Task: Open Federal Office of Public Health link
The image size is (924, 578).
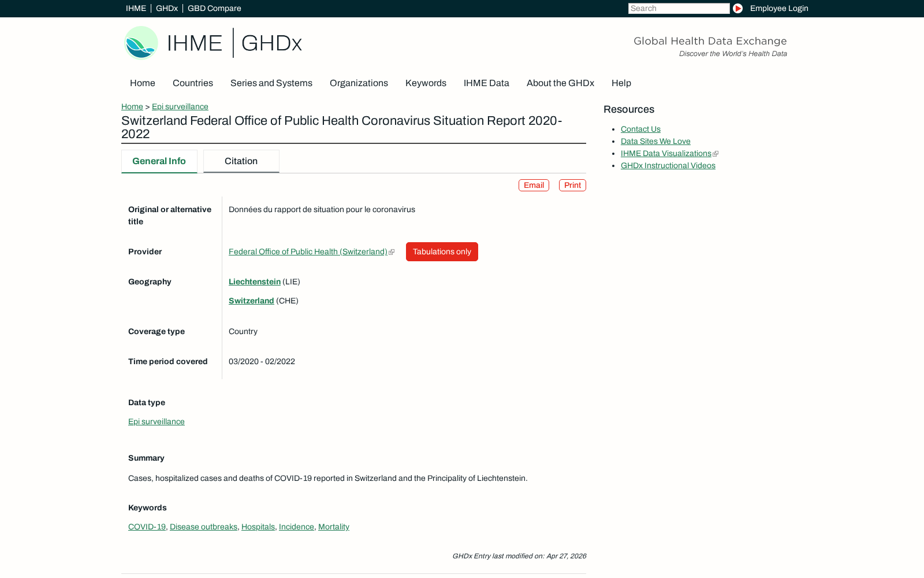Action: coord(308,251)
